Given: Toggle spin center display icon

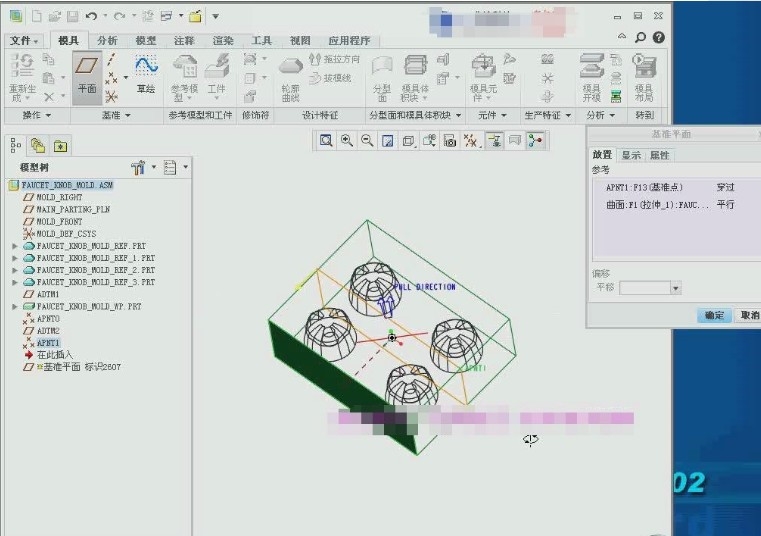Looking at the screenshot, I should [536, 141].
